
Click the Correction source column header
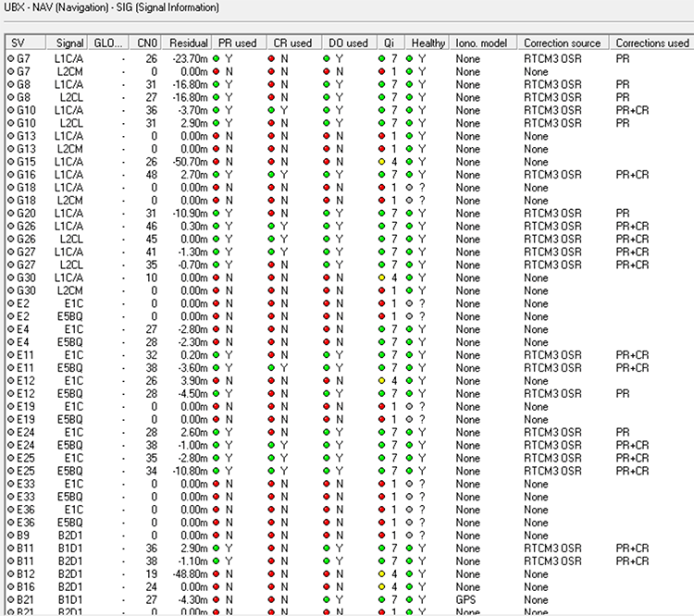(x=562, y=43)
